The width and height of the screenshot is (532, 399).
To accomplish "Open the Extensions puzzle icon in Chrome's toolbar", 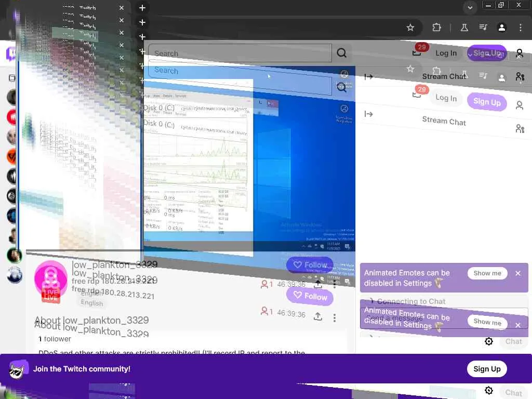I will tap(436, 28).
